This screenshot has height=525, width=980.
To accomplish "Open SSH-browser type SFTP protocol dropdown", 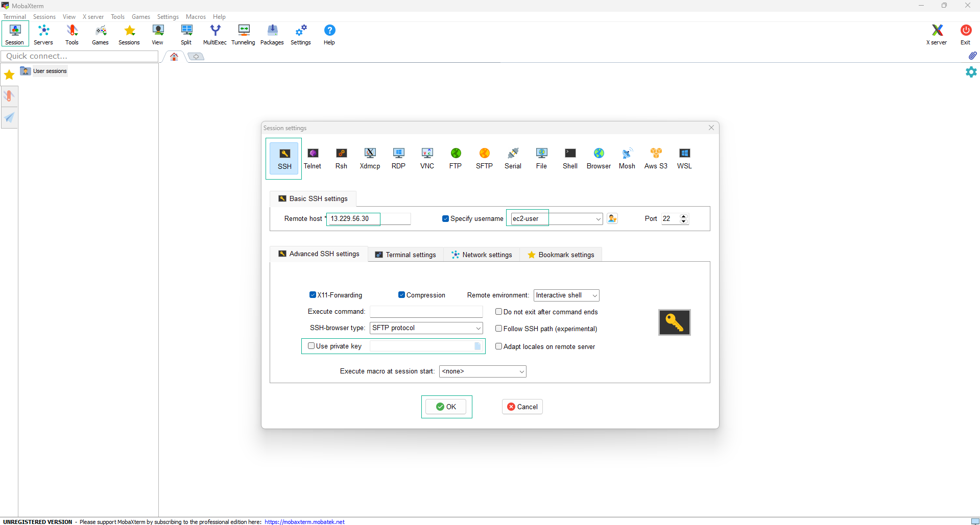I will (x=426, y=328).
